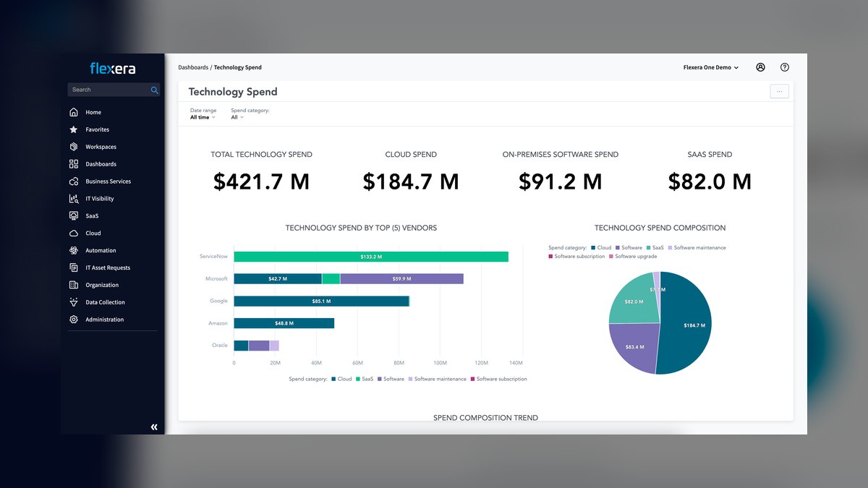868x488 pixels.
Task: Click the Oracle vendor label
Action: [x=220, y=346]
